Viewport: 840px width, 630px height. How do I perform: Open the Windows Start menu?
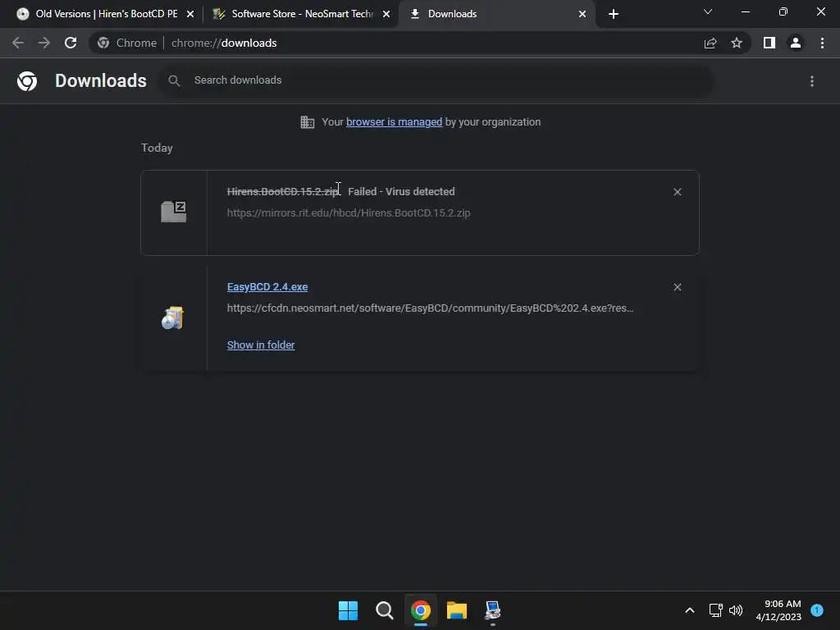click(348, 610)
